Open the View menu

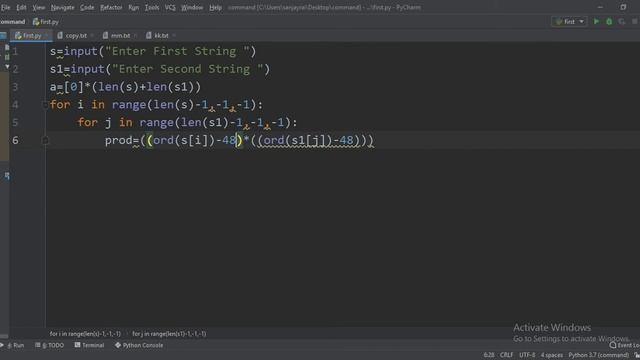pos(39,7)
